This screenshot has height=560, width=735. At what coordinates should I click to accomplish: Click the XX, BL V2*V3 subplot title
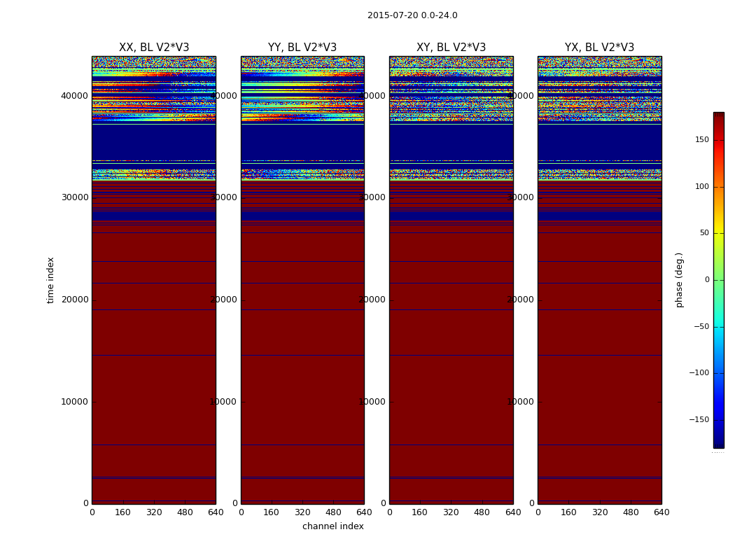(154, 48)
